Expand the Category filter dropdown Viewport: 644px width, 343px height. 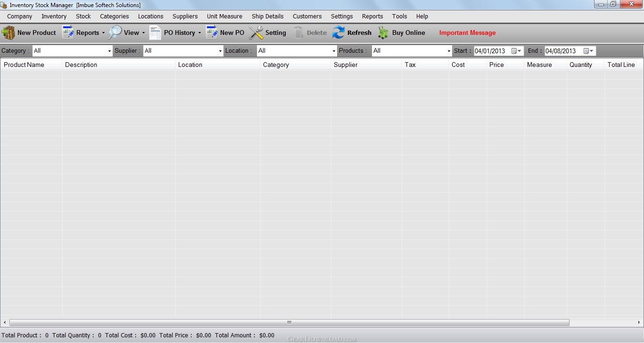point(109,51)
